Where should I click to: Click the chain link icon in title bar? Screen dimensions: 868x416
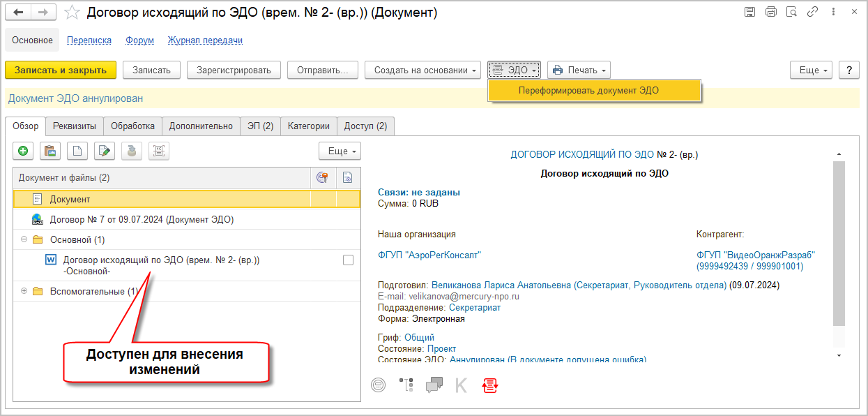pyautogui.click(x=811, y=12)
